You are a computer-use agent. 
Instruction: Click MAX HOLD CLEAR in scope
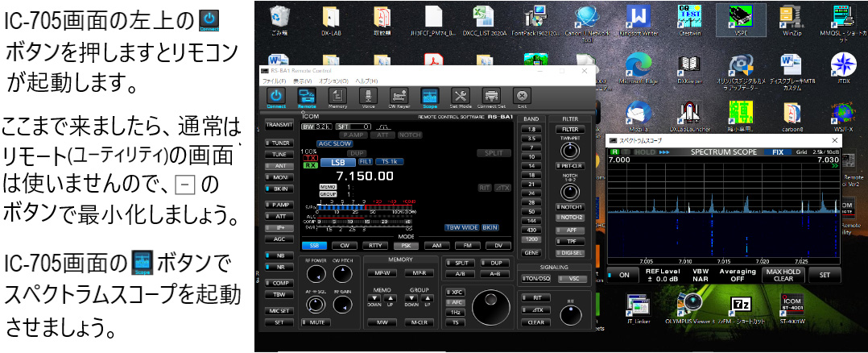(783, 275)
